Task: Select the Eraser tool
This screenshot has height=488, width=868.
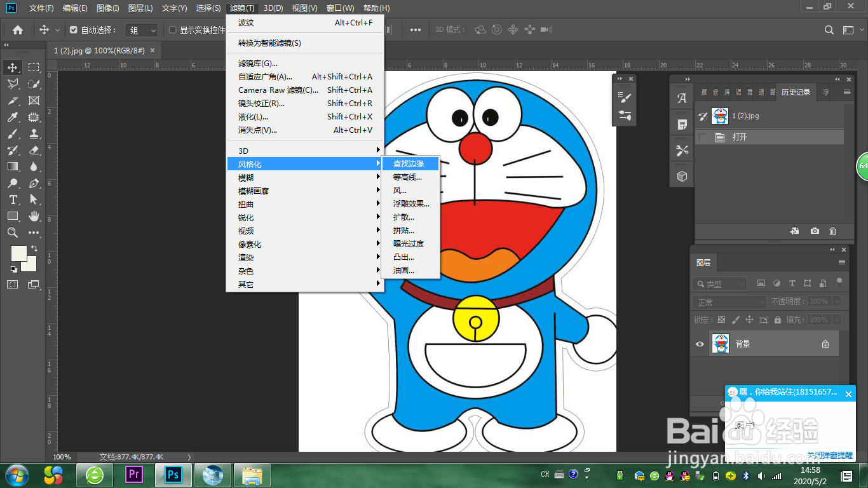Action: coord(34,150)
